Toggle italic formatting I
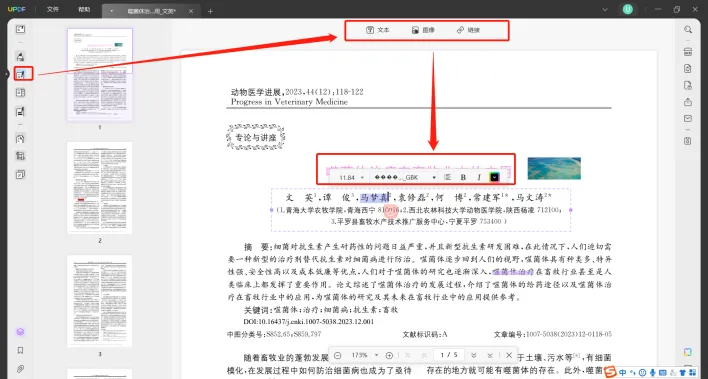708x379 pixels. [x=479, y=178]
